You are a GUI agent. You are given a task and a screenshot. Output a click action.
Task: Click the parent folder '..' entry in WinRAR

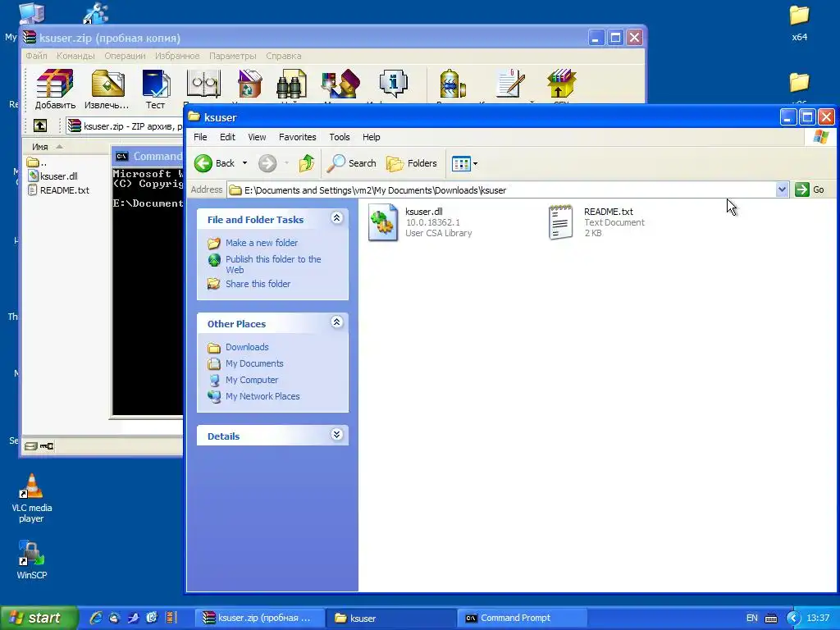point(37,162)
